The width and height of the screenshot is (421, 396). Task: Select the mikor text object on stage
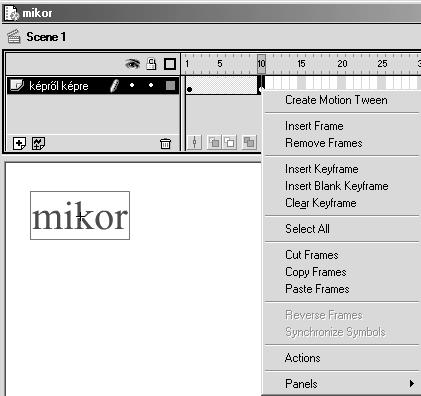tap(80, 215)
